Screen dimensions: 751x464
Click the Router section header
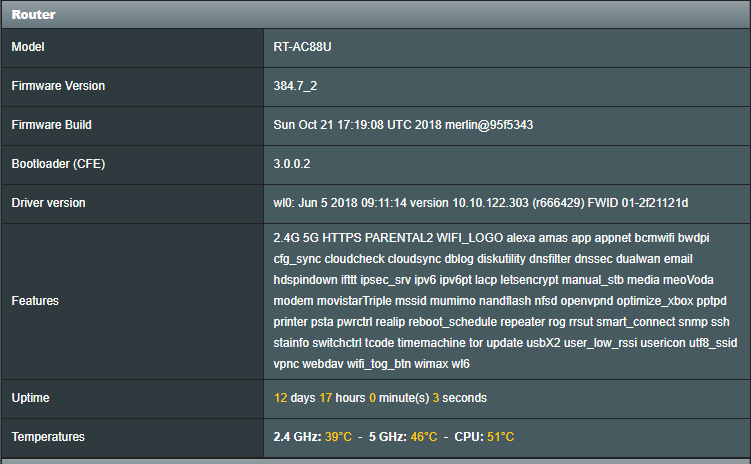coord(376,14)
